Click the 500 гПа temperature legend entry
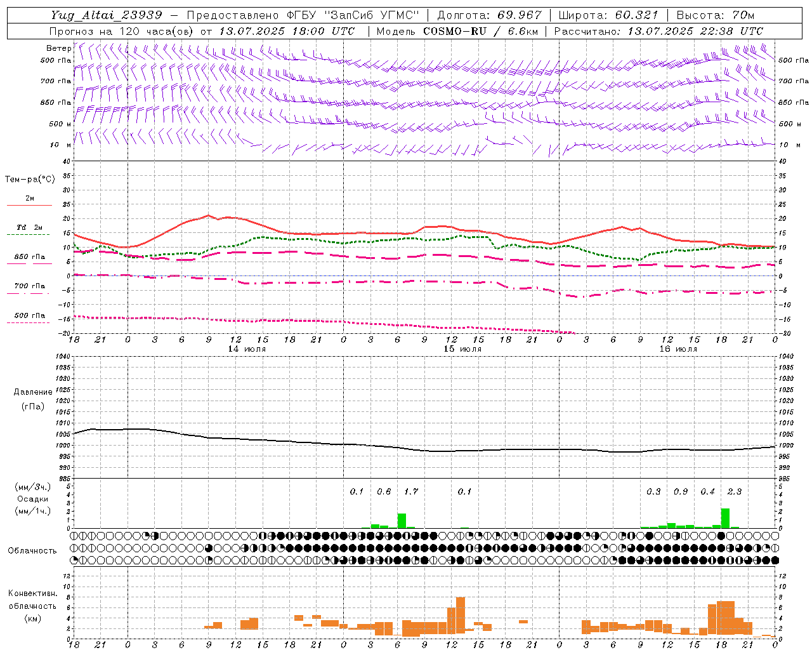 [x=30, y=316]
